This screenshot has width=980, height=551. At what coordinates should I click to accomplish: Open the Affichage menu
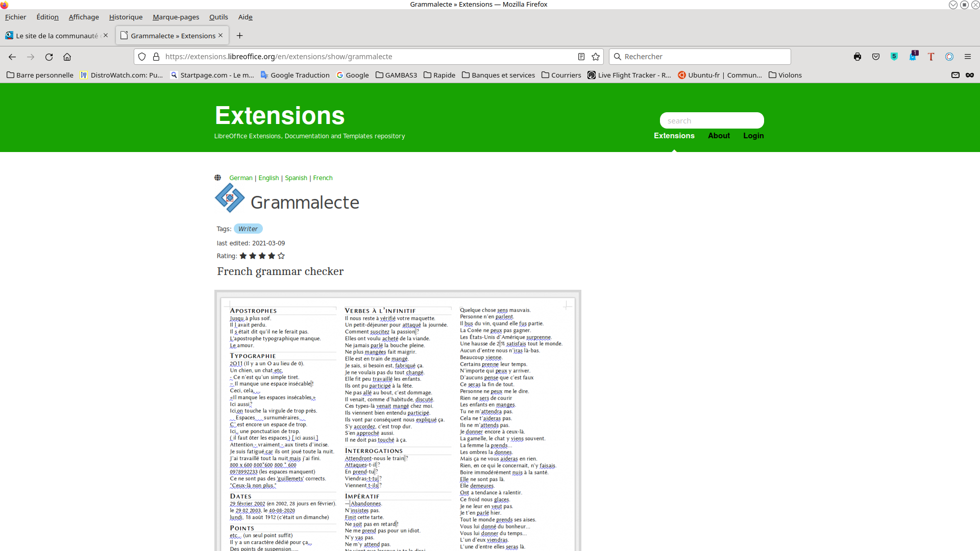84,17
